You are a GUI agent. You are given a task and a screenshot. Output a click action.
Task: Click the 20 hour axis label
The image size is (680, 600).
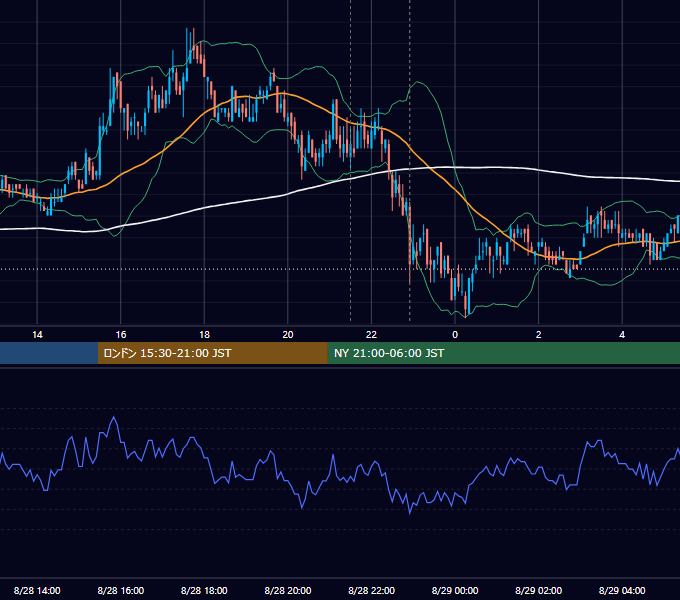[288, 335]
